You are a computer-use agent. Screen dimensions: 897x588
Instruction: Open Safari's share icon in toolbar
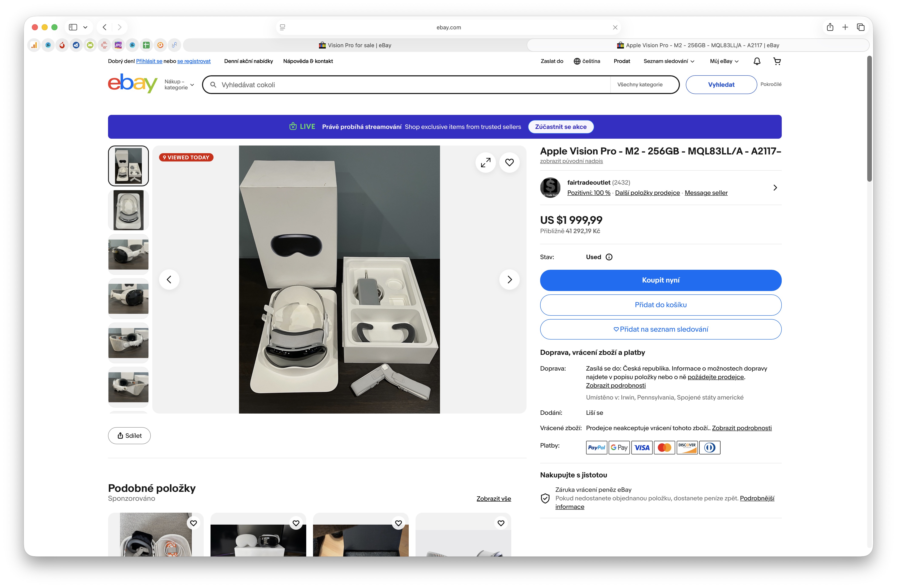pos(830,27)
